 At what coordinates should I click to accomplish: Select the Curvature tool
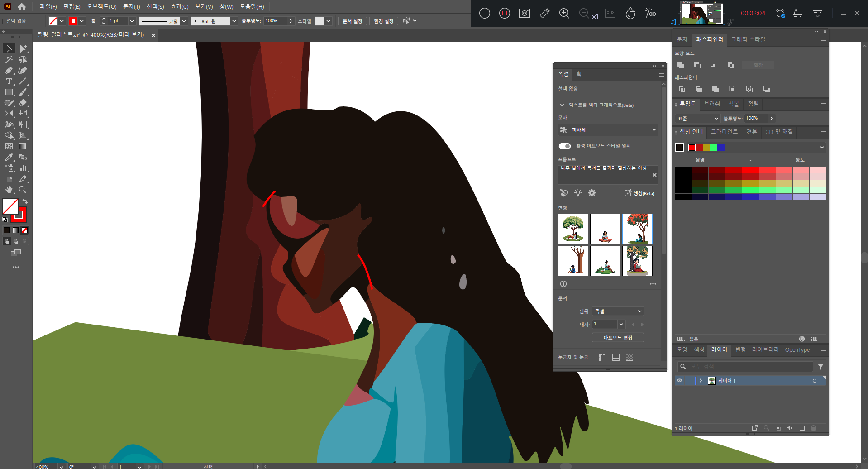pos(23,70)
